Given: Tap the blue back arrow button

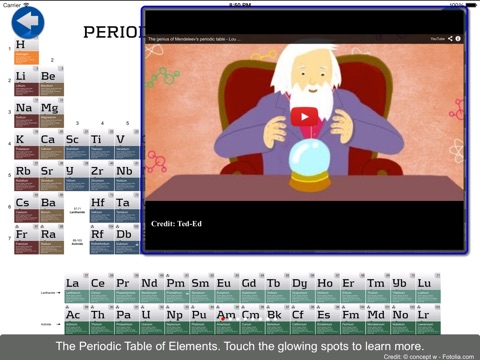Looking at the screenshot, I should click(28, 22).
